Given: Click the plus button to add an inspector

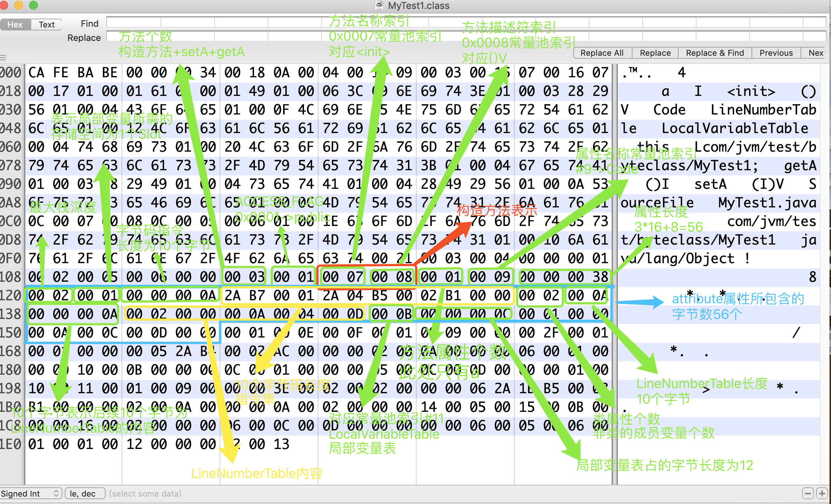Looking at the screenshot, I should pos(822,494).
